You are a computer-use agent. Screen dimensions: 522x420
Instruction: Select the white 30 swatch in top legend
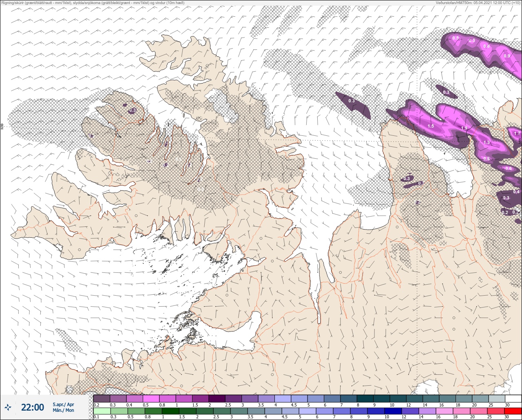513,398
